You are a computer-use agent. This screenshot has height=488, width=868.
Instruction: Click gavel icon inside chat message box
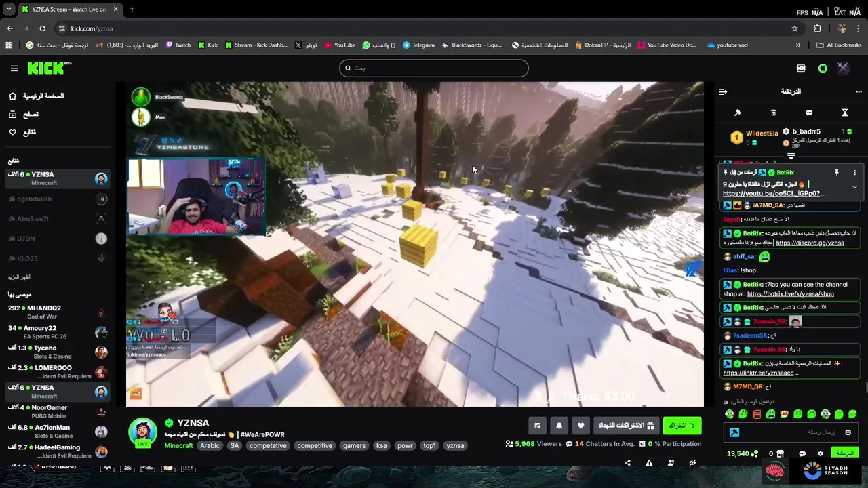tap(734, 432)
